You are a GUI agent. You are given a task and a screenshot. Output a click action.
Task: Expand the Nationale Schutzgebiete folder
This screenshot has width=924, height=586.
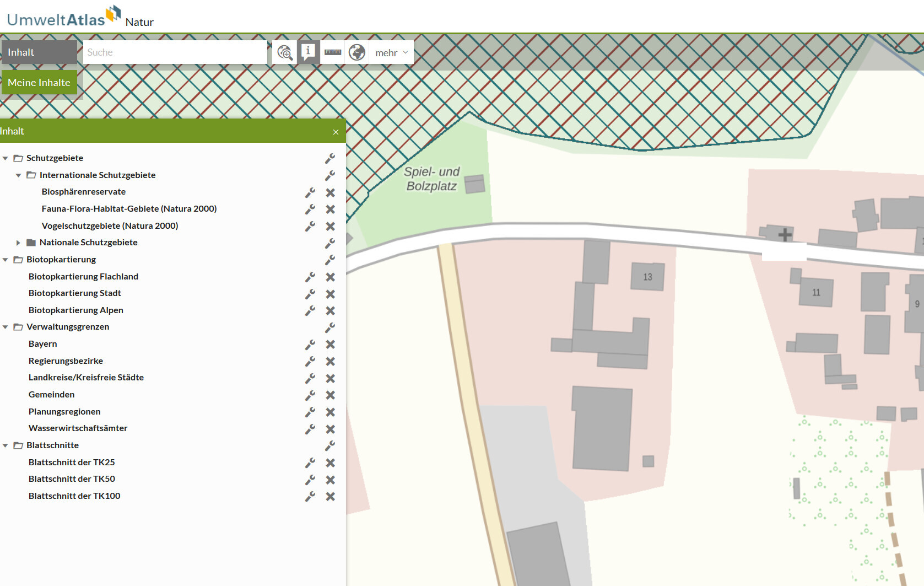pyautogui.click(x=18, y=243)
